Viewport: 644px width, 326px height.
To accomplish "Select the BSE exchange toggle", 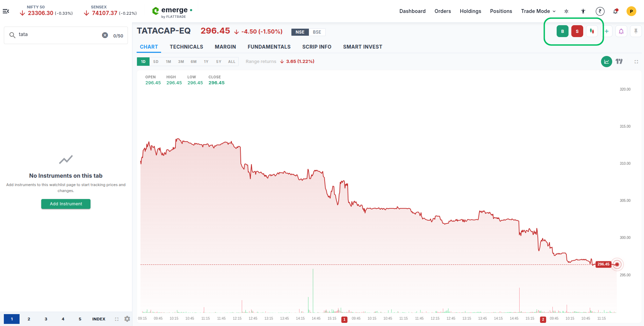I will coord(317,32).
